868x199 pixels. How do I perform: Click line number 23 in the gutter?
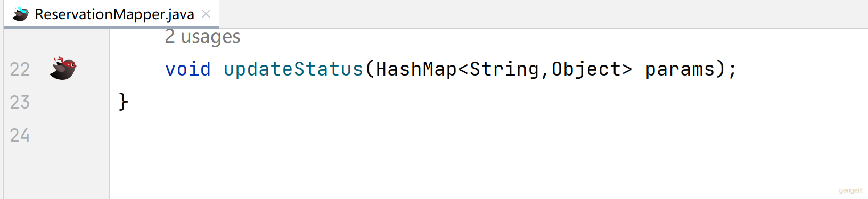(20, 102)
